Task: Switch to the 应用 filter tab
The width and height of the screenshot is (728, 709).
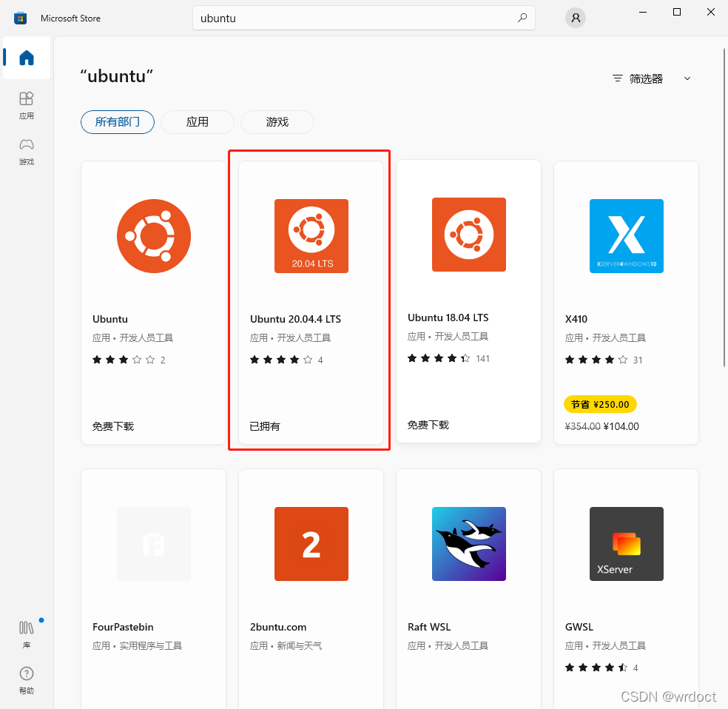Action: click(x=197, y=123)
